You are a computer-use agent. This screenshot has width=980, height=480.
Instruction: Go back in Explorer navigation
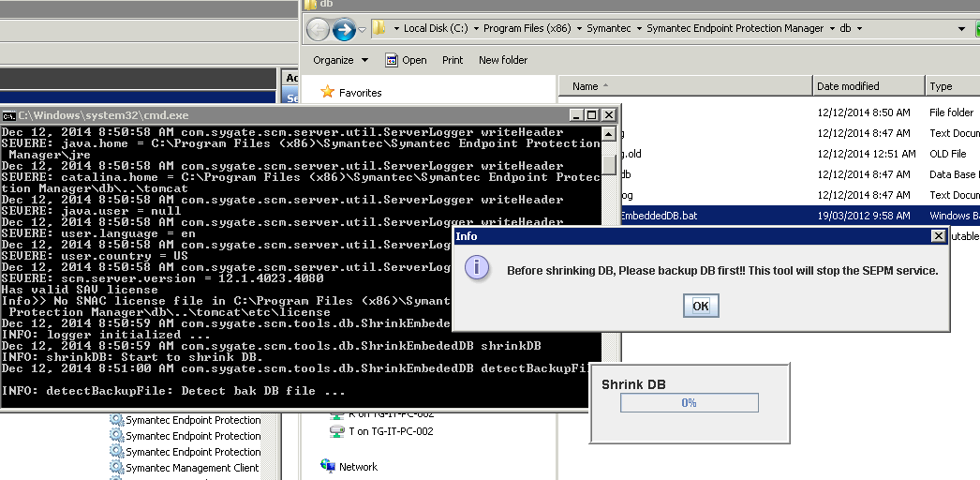tap(319, 29)
